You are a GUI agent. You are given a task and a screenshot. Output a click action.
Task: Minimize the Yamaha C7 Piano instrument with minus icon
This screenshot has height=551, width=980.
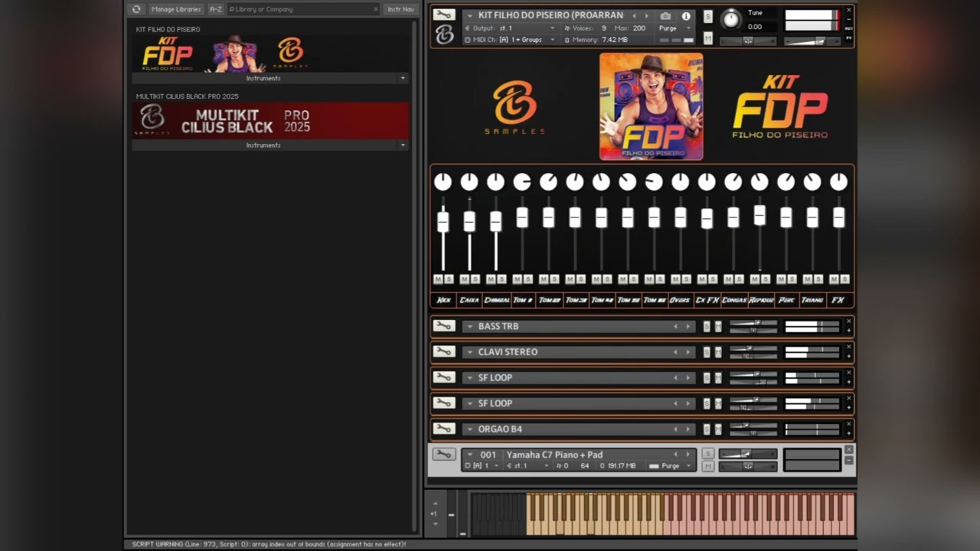coord(848,460)
